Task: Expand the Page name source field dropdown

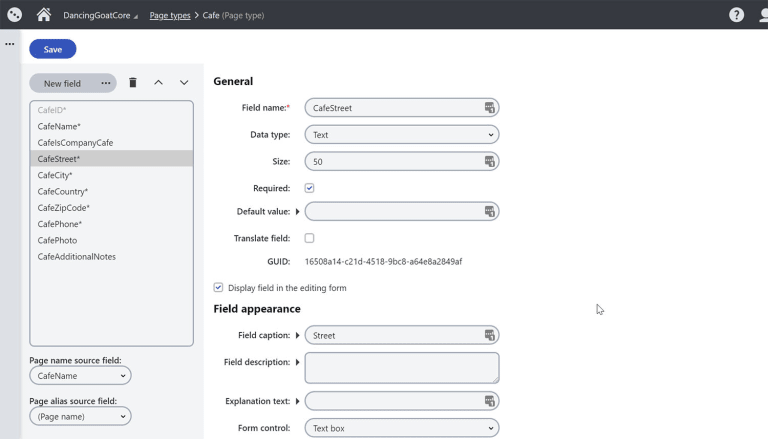Action: 80,376
